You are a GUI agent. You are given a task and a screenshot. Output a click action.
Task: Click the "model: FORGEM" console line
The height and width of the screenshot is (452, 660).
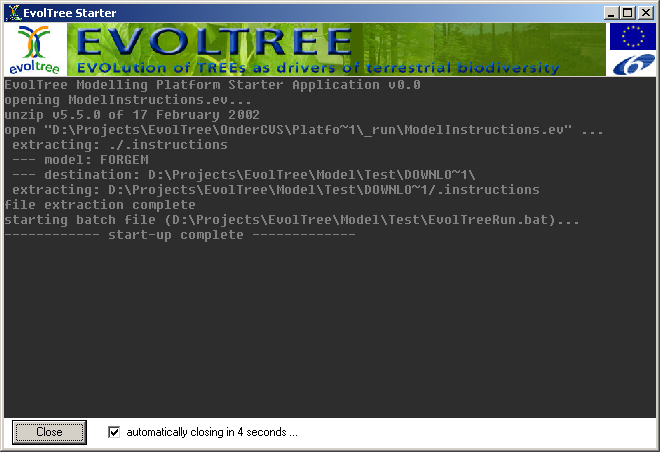click(80, 160)
